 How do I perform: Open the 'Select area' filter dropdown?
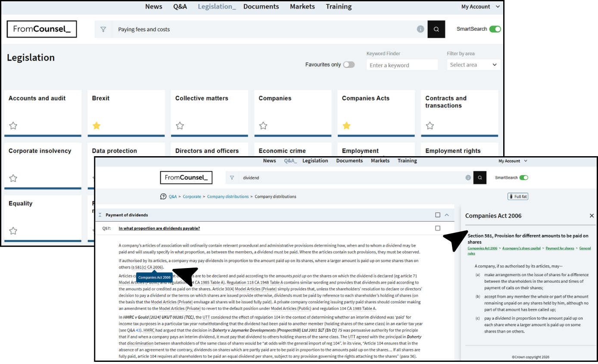[x=473, y=65]
